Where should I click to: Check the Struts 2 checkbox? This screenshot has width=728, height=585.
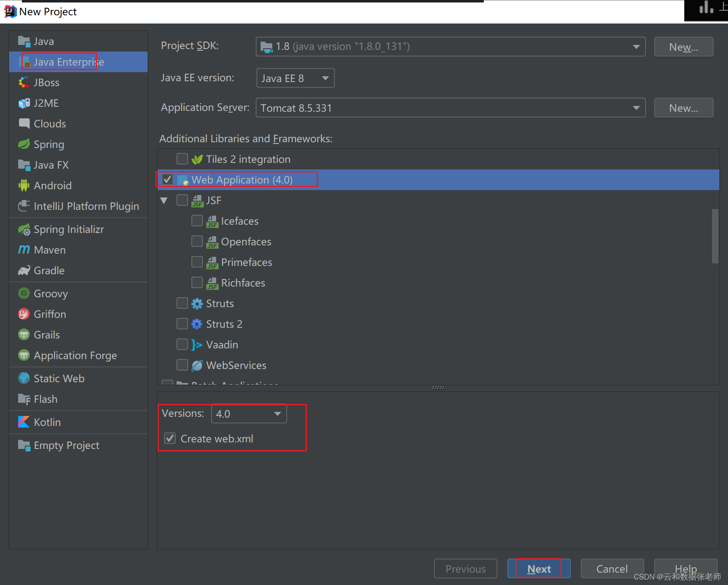click(182, 324)
